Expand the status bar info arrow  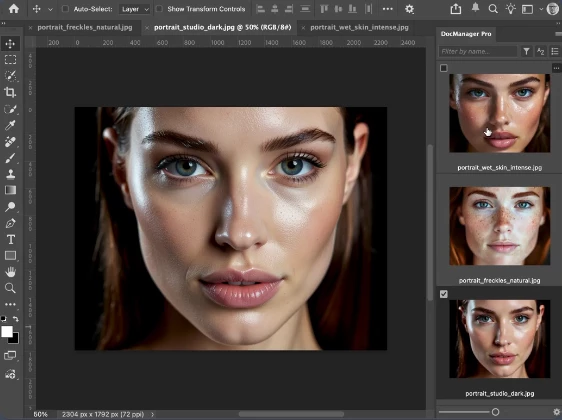pos(153,414)
